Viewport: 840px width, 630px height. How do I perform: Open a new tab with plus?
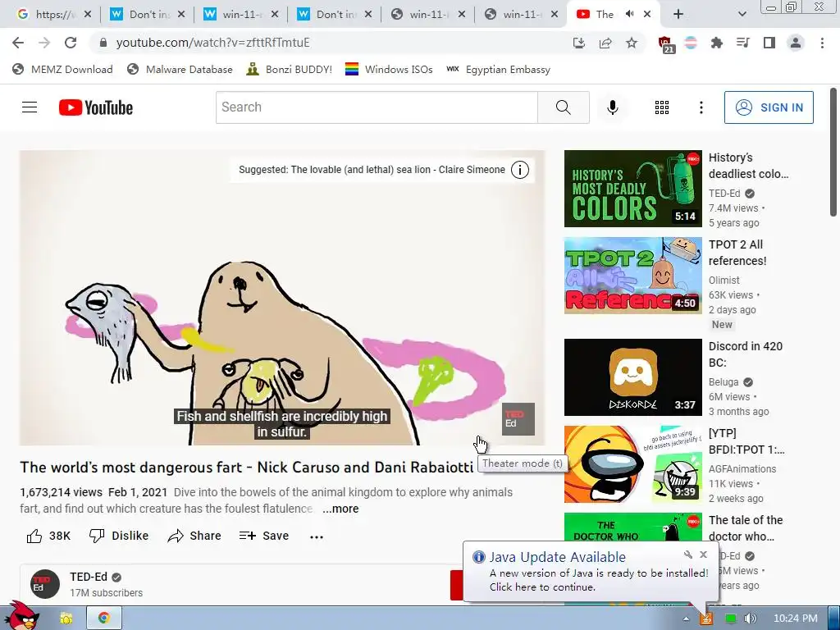678,15
